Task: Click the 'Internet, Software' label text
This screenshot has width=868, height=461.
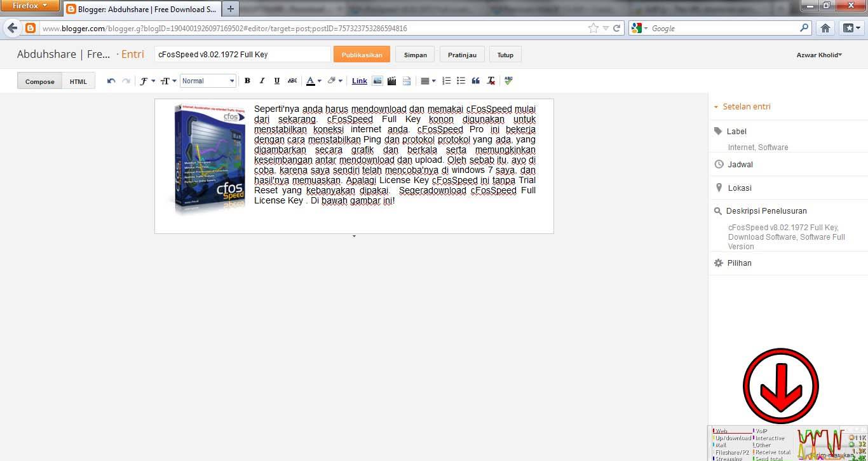Action: click(758, 147)
